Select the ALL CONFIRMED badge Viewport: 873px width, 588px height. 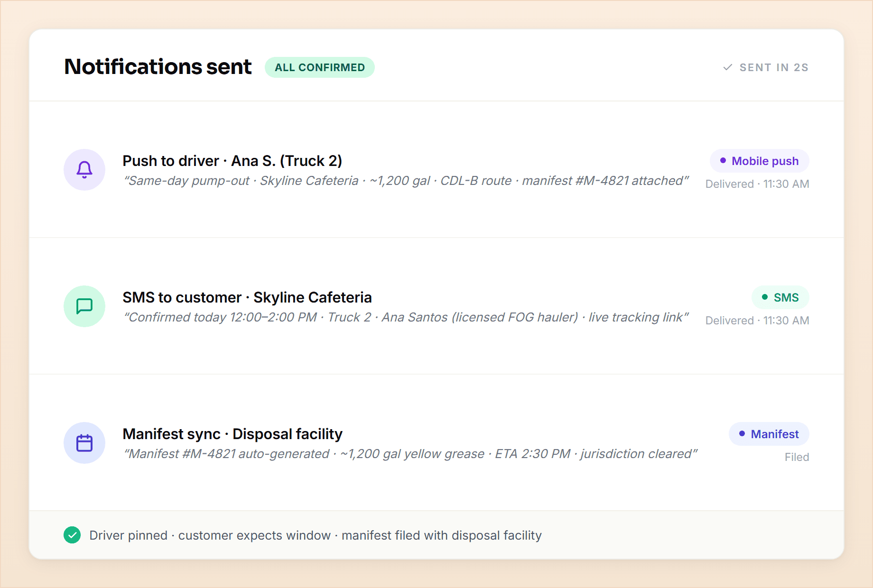pos(320,67)
